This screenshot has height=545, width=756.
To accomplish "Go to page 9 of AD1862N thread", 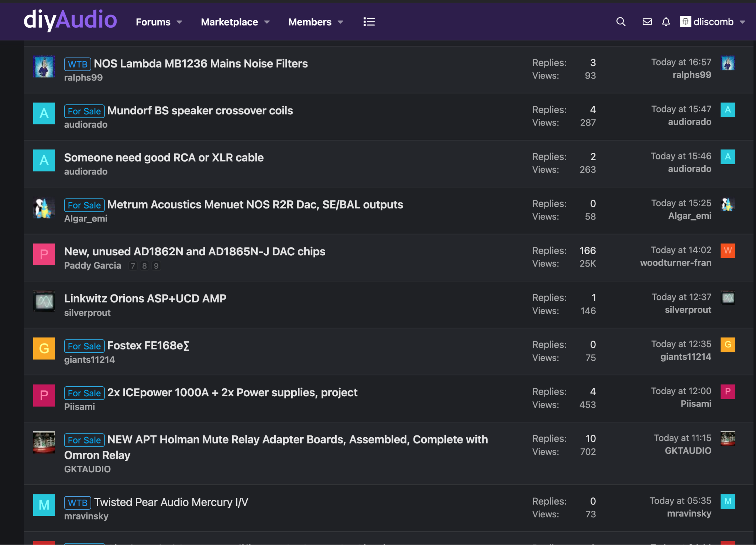I will coord(156,266).
